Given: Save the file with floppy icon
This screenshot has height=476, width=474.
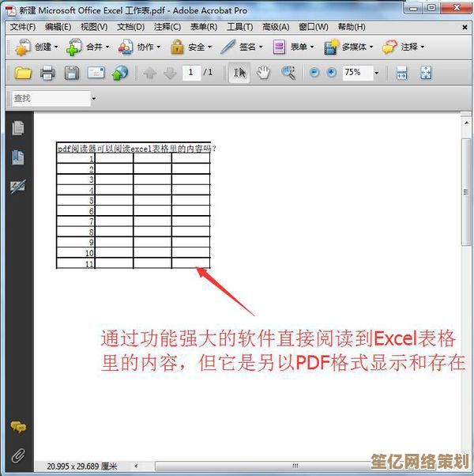Looking at the screenshot, I should click(x=72, y=73).
